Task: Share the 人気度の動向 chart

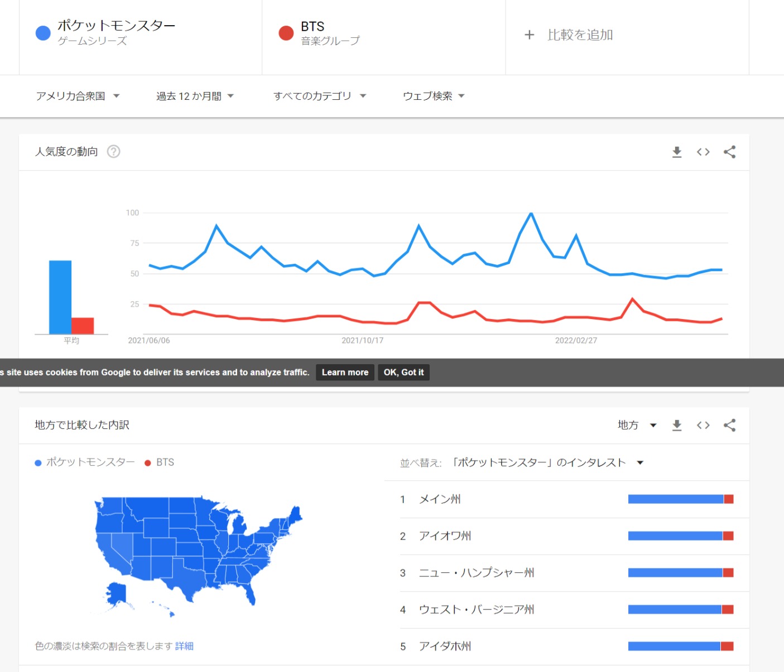Action: pyautogui.click(x=729, y=152)
